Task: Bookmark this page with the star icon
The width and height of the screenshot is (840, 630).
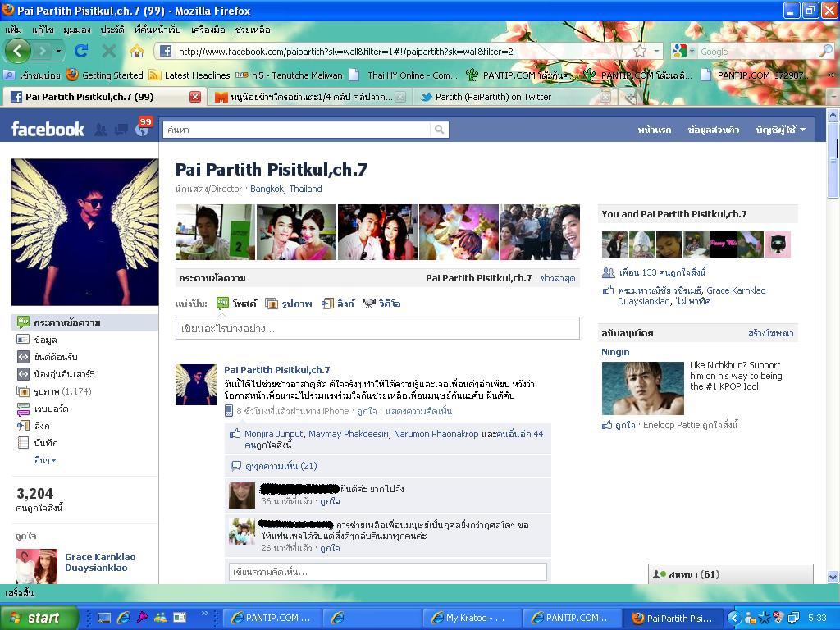Action: [640, 52]
